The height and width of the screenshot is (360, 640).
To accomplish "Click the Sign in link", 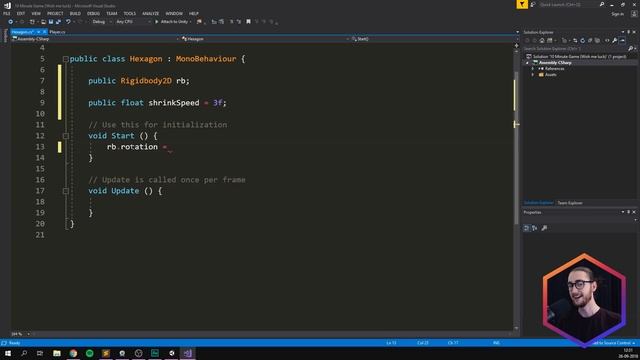I will (618, 14).
